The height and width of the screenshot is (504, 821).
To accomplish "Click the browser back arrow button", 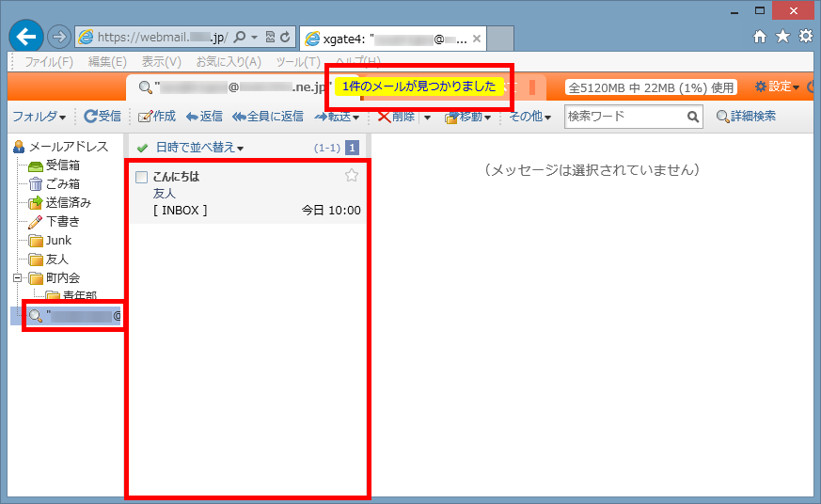I will coord(27,38).
